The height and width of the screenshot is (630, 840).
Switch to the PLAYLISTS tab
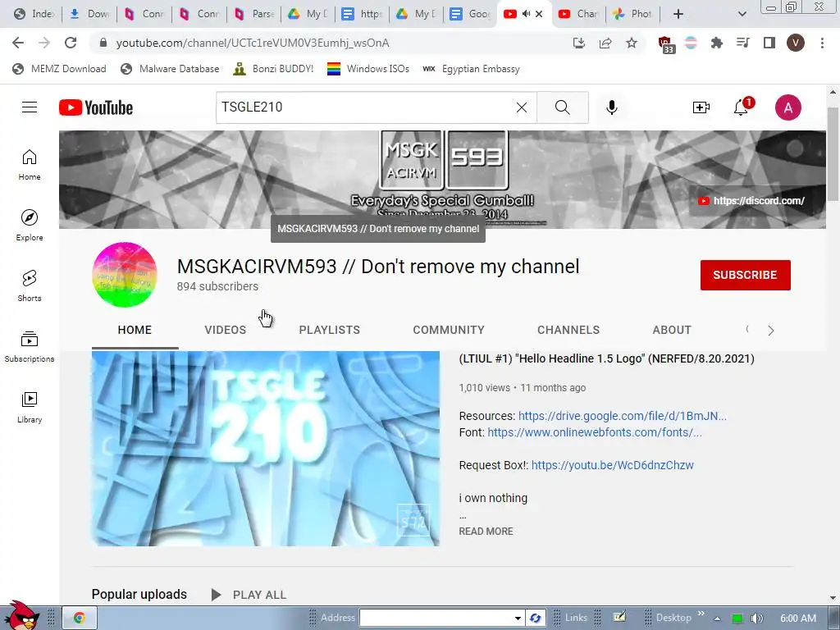point(330,330)
